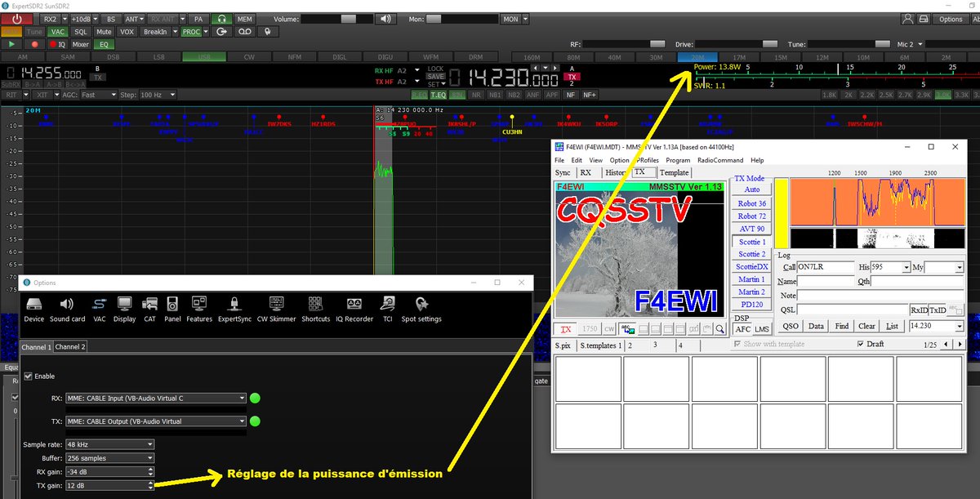Click the arrow-circle icon next to PROC
980x499 pixels.
pos(221,31)
